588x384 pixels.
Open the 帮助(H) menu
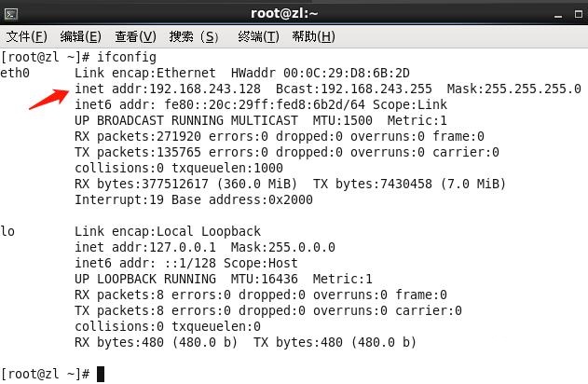313,36
